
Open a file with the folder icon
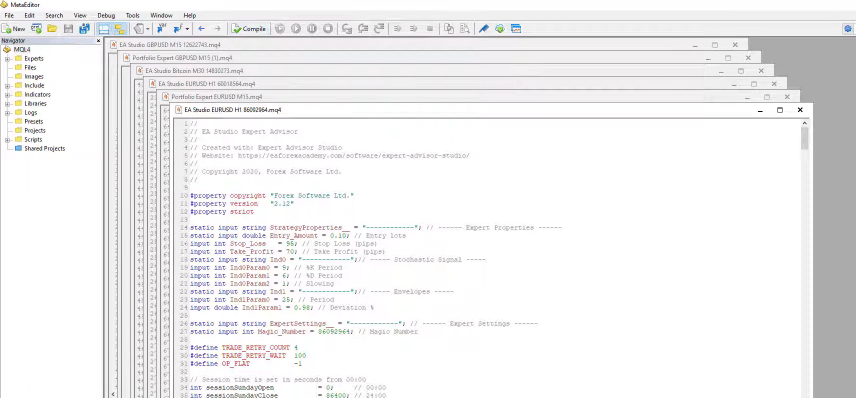tap(52, 29)
